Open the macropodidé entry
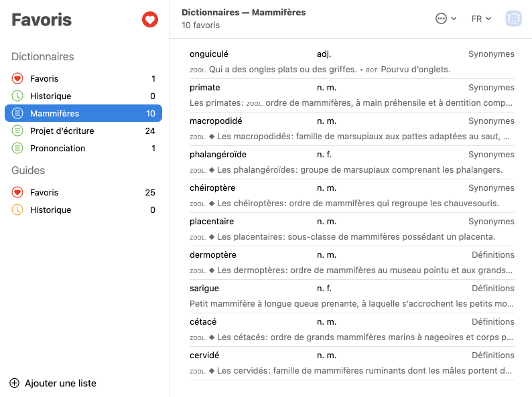 (x=216, y=121)
